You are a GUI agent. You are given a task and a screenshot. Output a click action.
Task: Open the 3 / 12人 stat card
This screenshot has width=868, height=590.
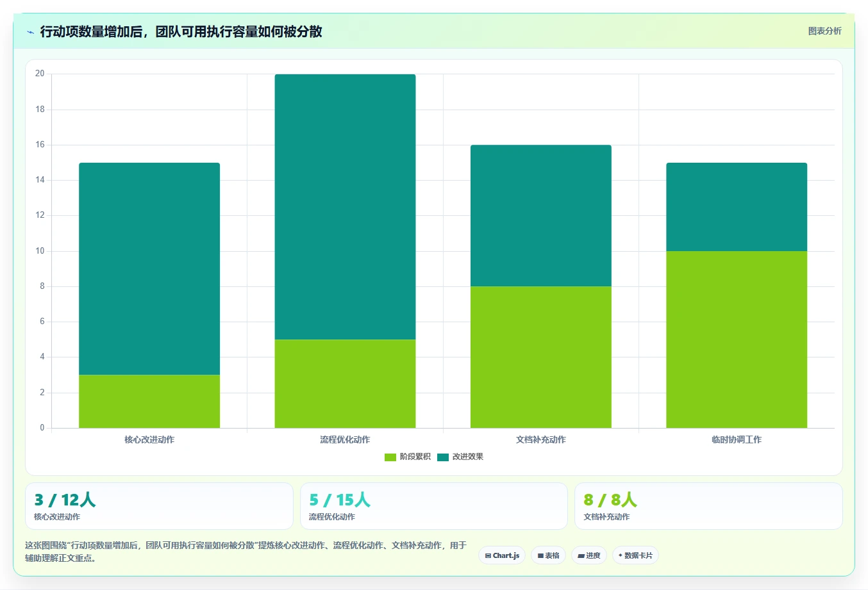[159, 506]
